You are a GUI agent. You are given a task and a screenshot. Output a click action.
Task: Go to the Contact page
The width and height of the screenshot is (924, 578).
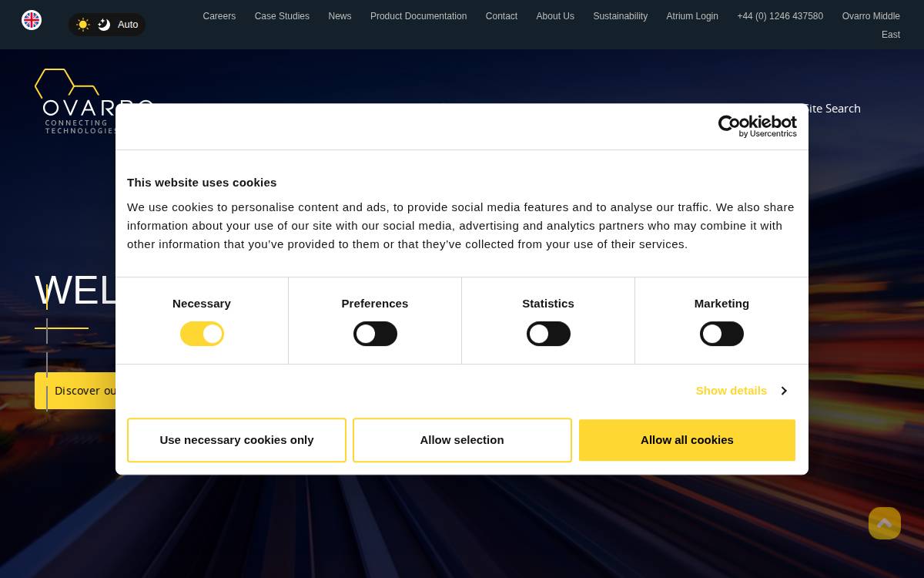[501, 16]
